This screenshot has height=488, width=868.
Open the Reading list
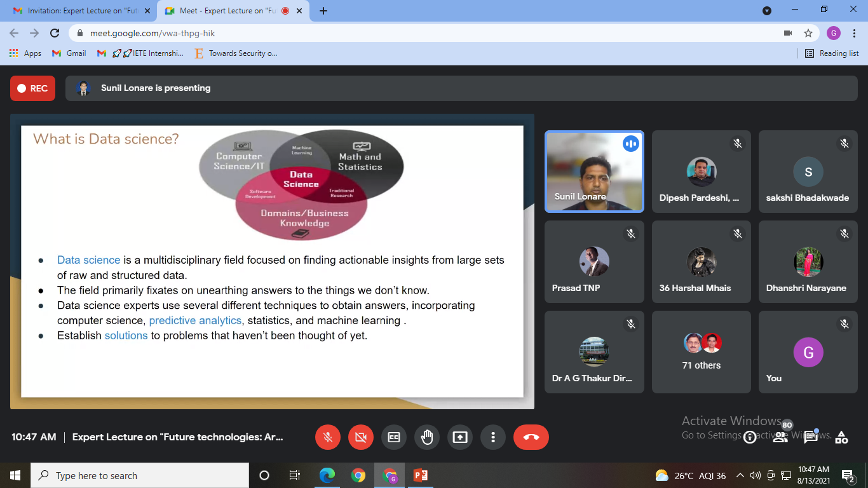[x=832, y=53]
